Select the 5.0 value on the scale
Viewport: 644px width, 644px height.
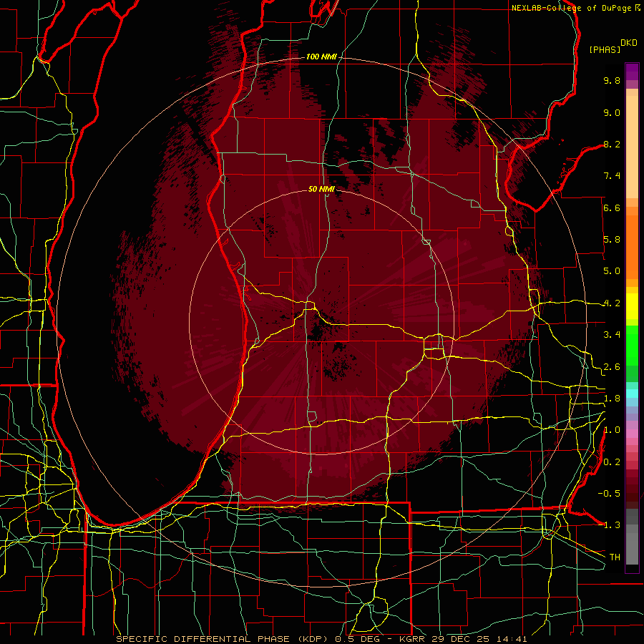point(612,271)
